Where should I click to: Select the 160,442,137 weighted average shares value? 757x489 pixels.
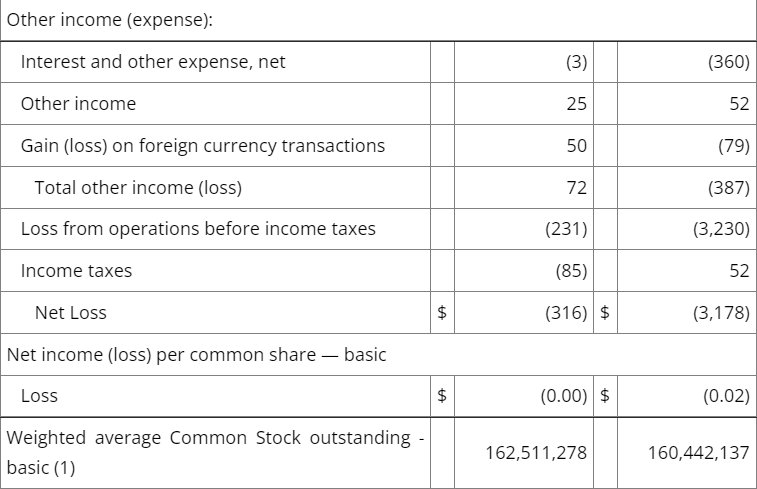pyautogui.click(x=699, y=453)
